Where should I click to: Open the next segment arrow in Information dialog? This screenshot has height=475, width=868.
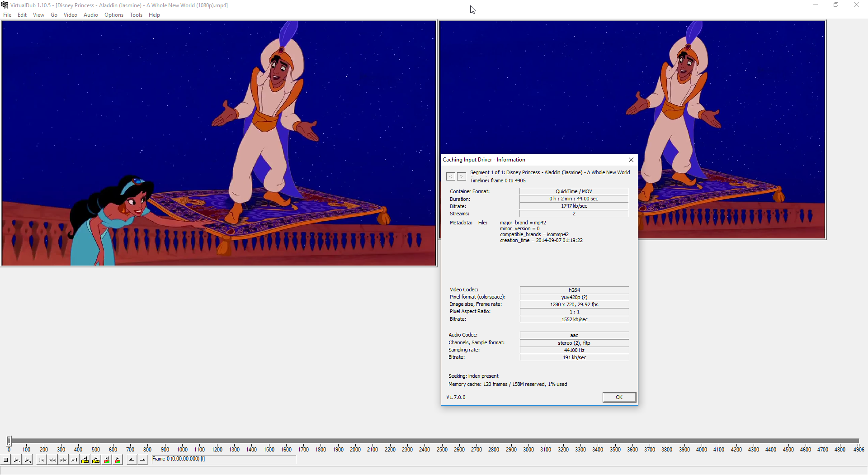click(461, 176)
